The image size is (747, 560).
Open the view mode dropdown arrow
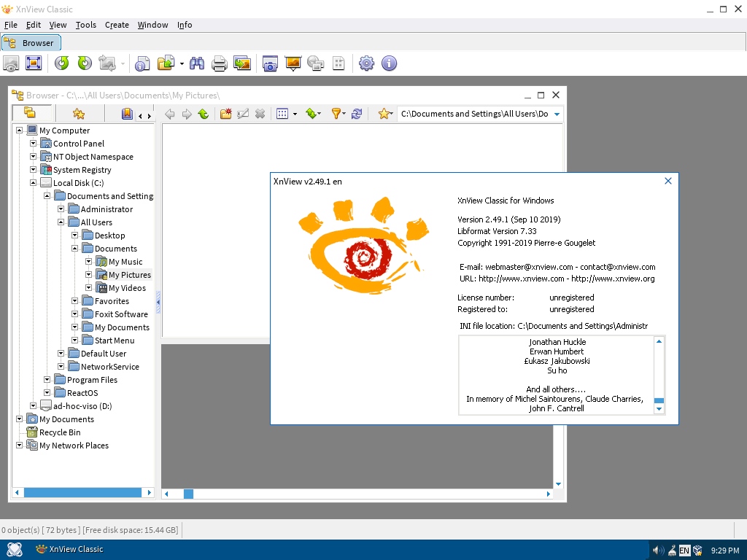point(295,114)
